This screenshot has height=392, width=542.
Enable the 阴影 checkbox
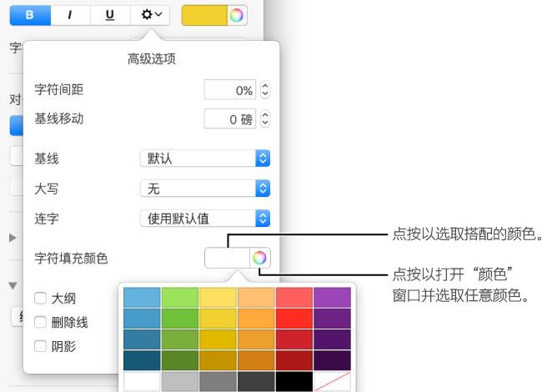[x=40, y=346]
